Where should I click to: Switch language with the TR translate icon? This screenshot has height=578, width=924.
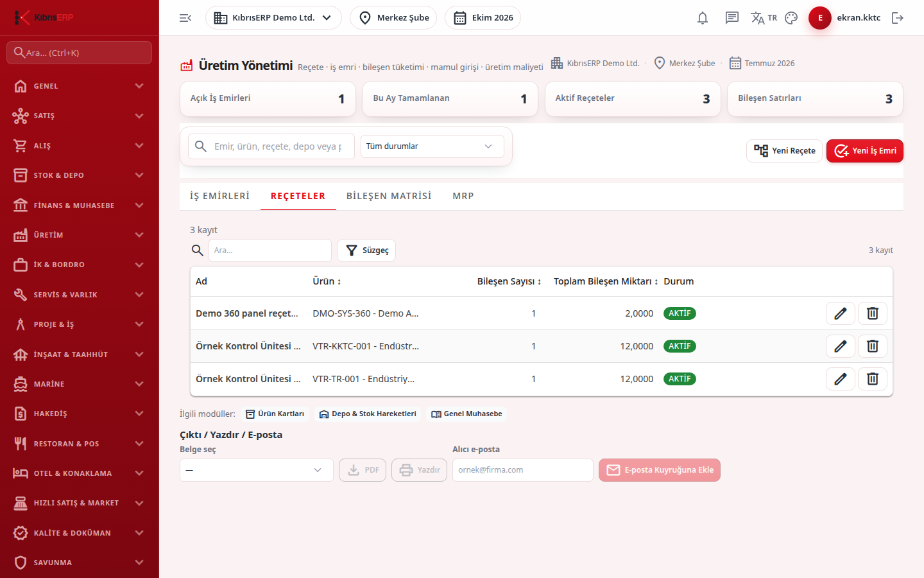coord(764,18)
